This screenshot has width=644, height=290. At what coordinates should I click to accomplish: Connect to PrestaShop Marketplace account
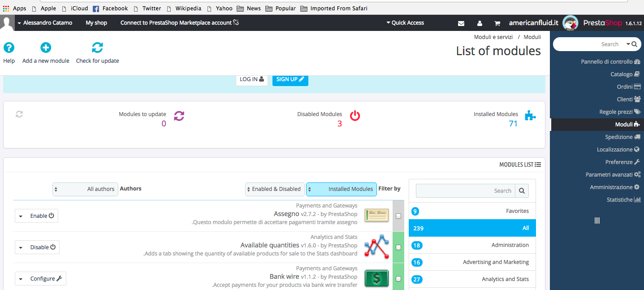179,23
